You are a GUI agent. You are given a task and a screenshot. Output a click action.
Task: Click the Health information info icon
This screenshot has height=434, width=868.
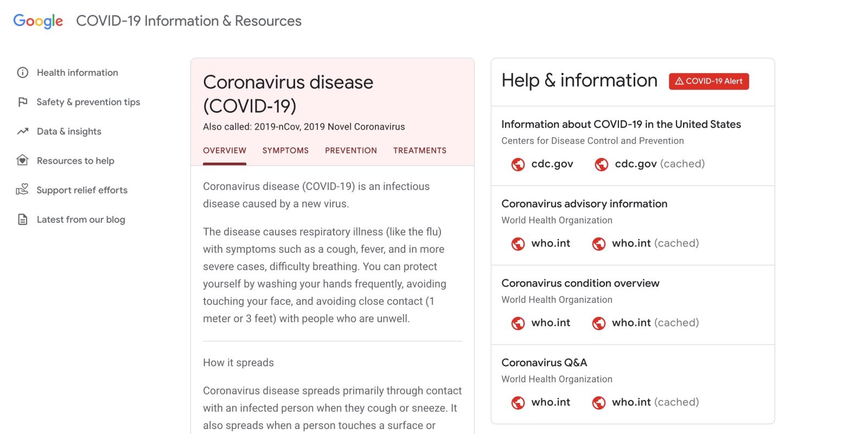tap(23, 73)
